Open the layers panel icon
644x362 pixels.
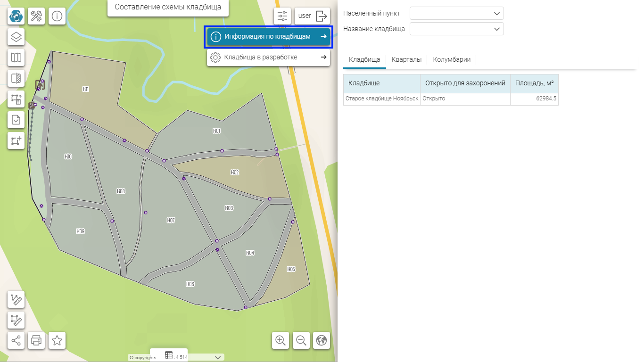click(16, 37)
